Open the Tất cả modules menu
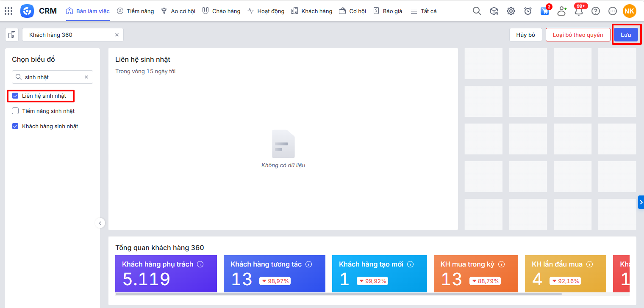This screenshot has height=308, width=644. click(424, 11)
